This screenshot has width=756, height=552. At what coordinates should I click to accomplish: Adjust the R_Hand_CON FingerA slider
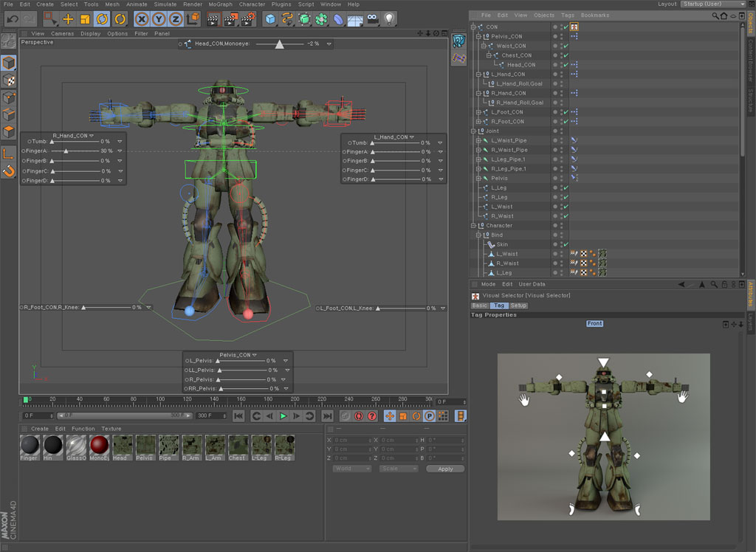point(66,151)
